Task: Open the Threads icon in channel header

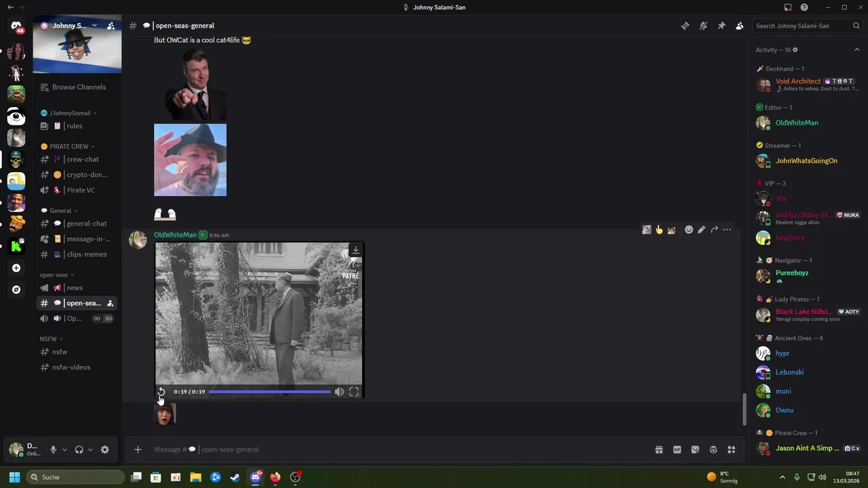Action: point(685,26)
